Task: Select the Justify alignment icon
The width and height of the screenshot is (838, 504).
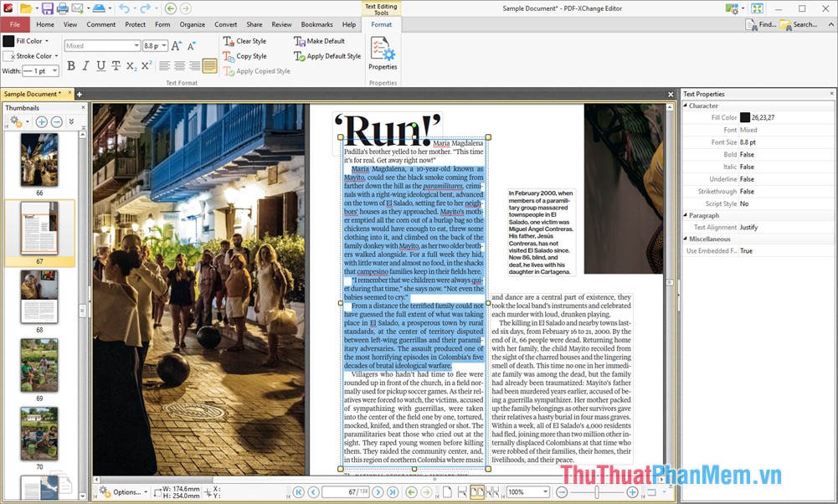Action: (210, 64)
